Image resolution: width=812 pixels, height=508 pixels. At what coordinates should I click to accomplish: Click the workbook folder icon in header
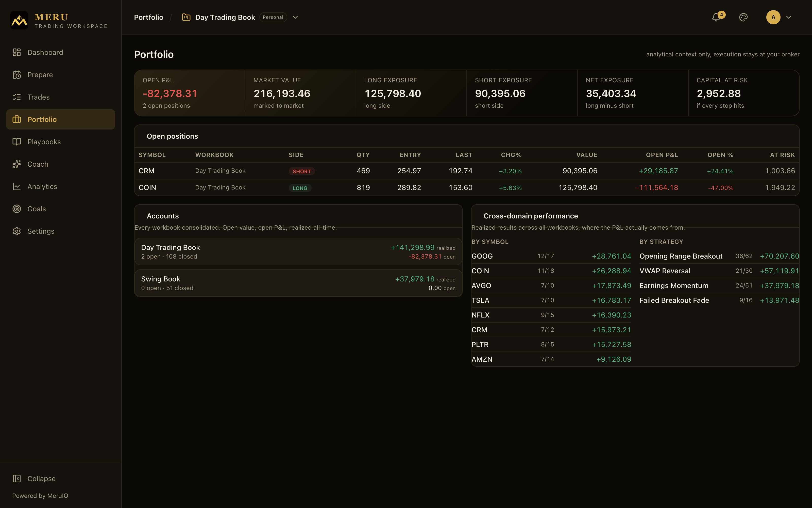pos(186,17)
